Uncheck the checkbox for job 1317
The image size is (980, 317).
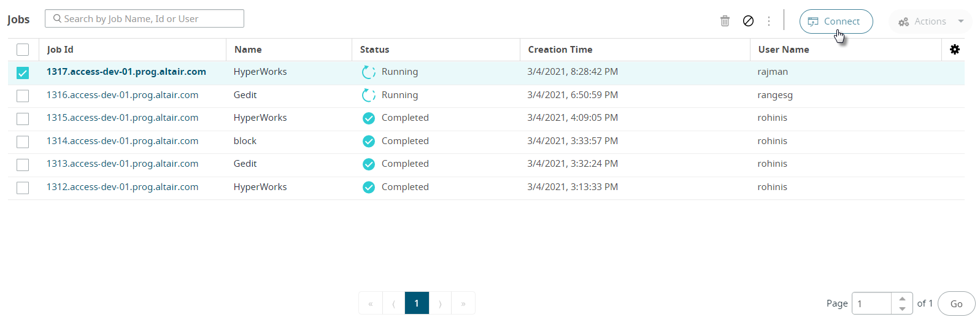[x=23, y=73]
